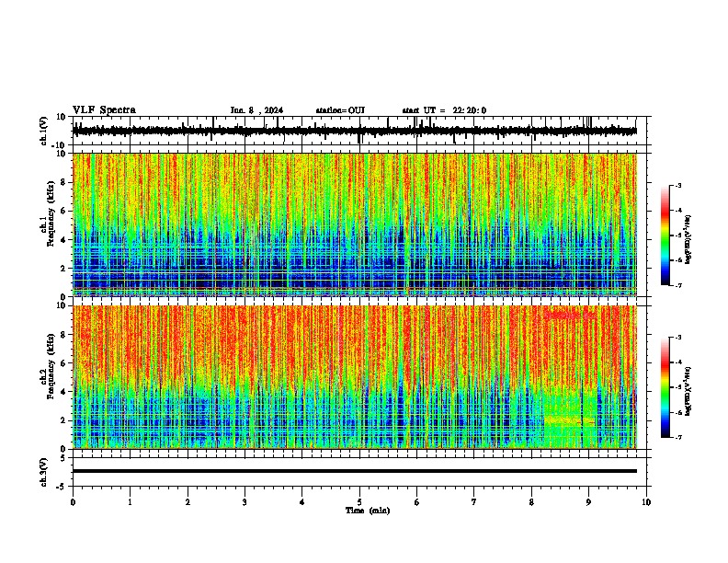This screenshot has width=728, height=563.
Task: Click the start UT 22:20:0 label
Action: [444, 110]
